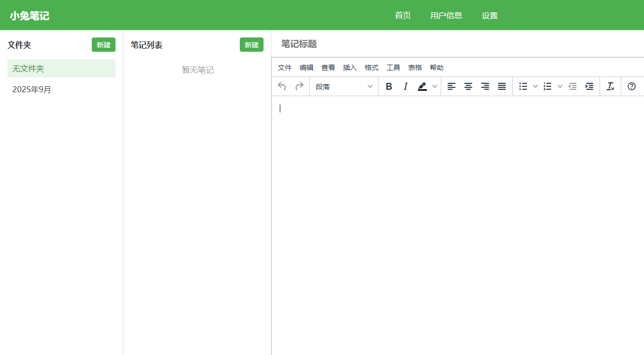Image resolution: width=644 pixels, height=355 pixels.
Task: Open the 格式 menu
Action: point(372,68)
